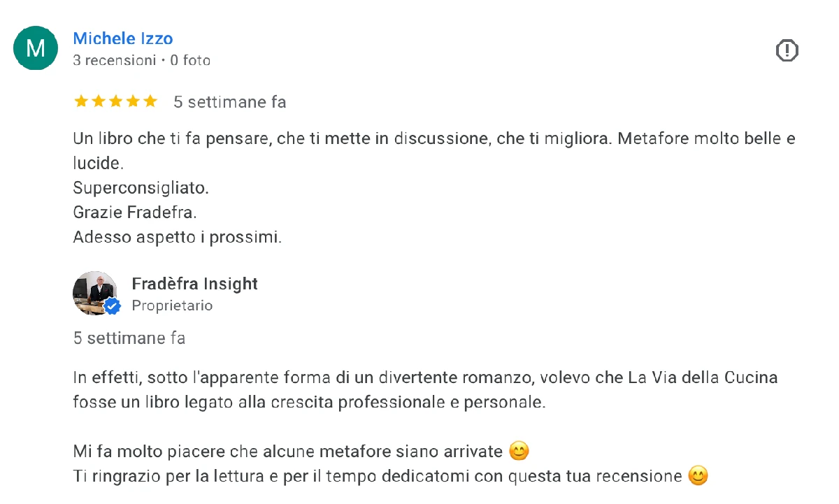Click the first star in the rating

80,101
